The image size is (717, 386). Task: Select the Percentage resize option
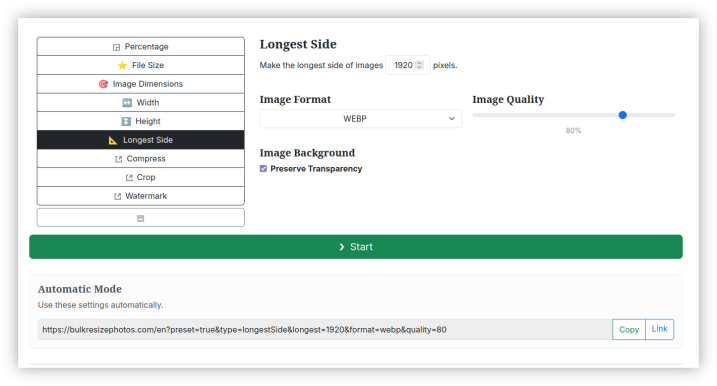[x=141, y=47]
